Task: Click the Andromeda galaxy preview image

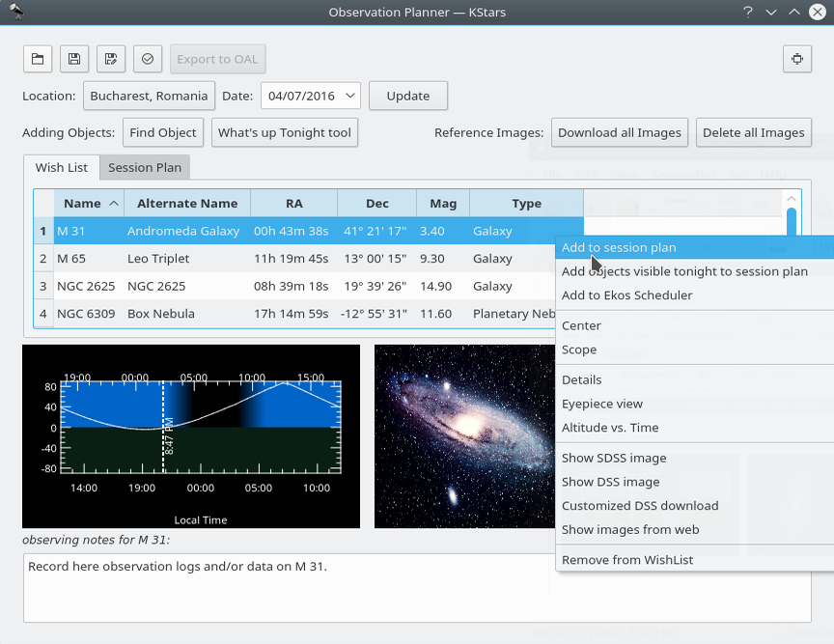Action: coord(463,436)
